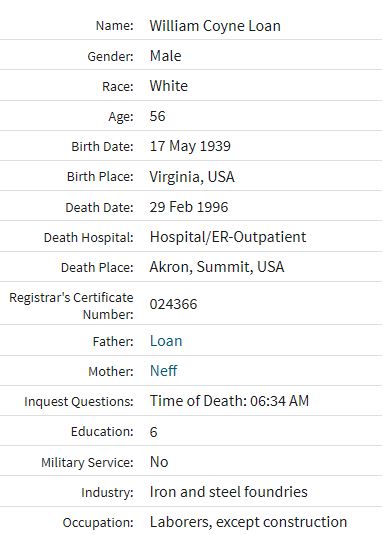Click the Time of Death 06:34 AM text
The image size is (383, 535).
coord(230,401)
